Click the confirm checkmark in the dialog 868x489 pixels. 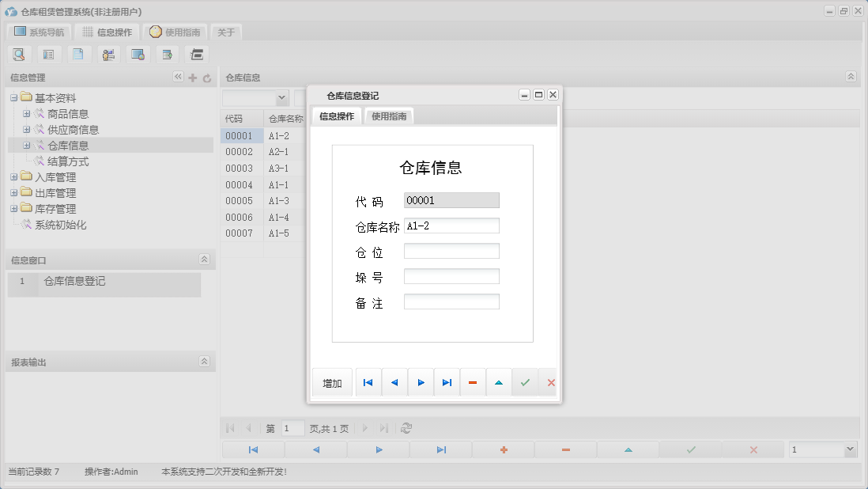click(525, 382)
